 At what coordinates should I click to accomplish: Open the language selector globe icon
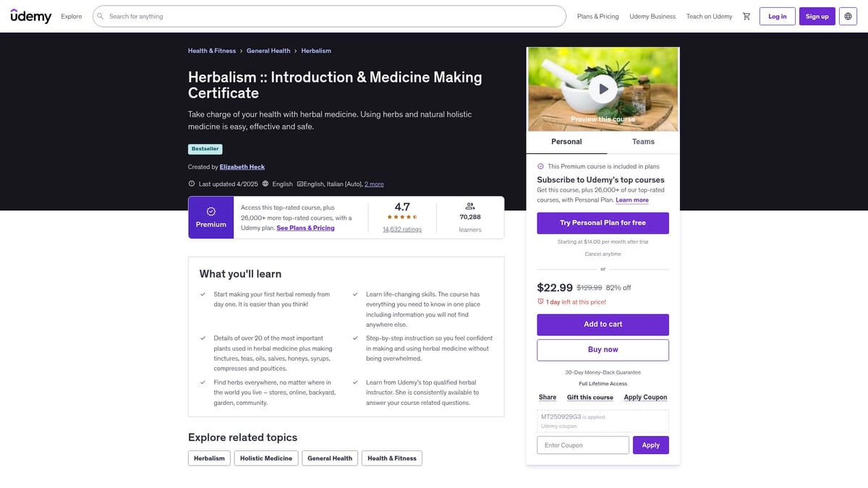click(x=846, y=16)
